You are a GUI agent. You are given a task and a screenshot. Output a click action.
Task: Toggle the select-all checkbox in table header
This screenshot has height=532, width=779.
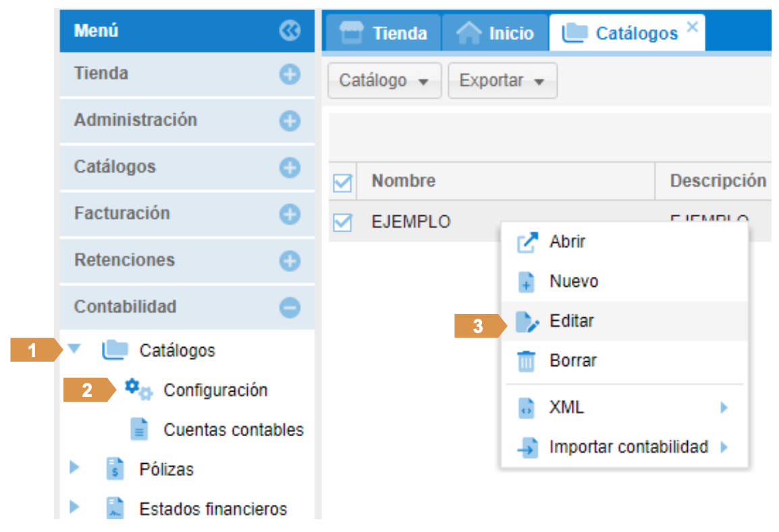click(343, 182)
